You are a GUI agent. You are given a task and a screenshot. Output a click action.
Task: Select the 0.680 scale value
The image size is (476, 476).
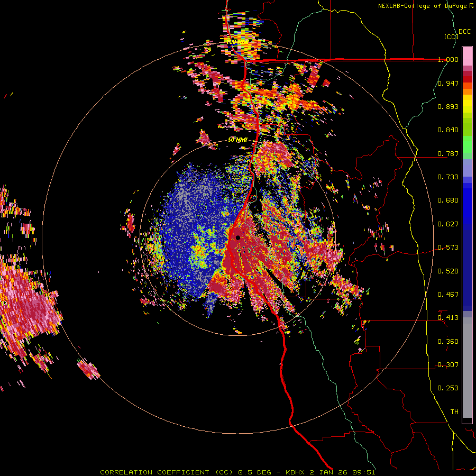(x=448, y=200)
